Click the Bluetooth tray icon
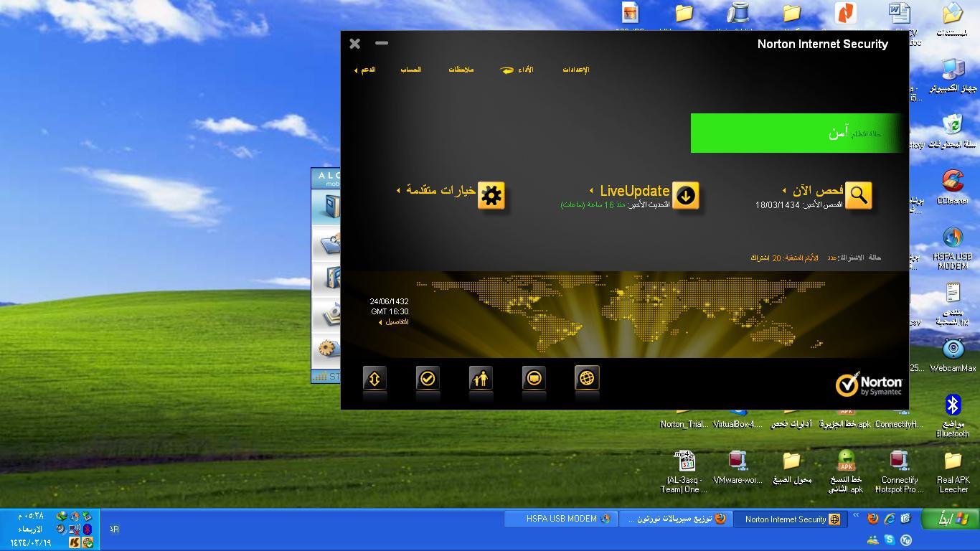980x551 pixels. [x=88, y=529]
